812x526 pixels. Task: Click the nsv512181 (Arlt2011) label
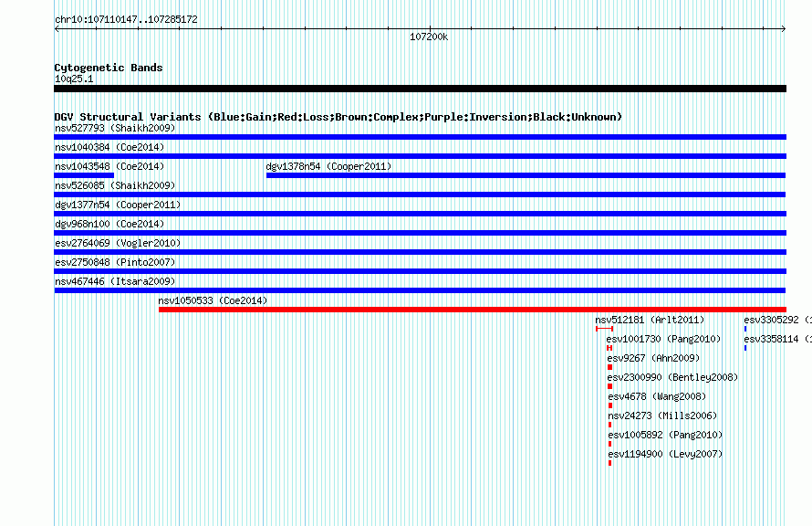(650, 320)
